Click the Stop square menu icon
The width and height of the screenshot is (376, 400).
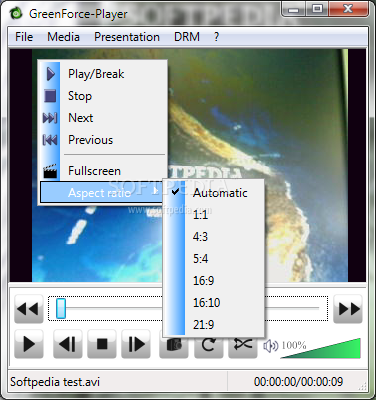click(x=50, y=96)
